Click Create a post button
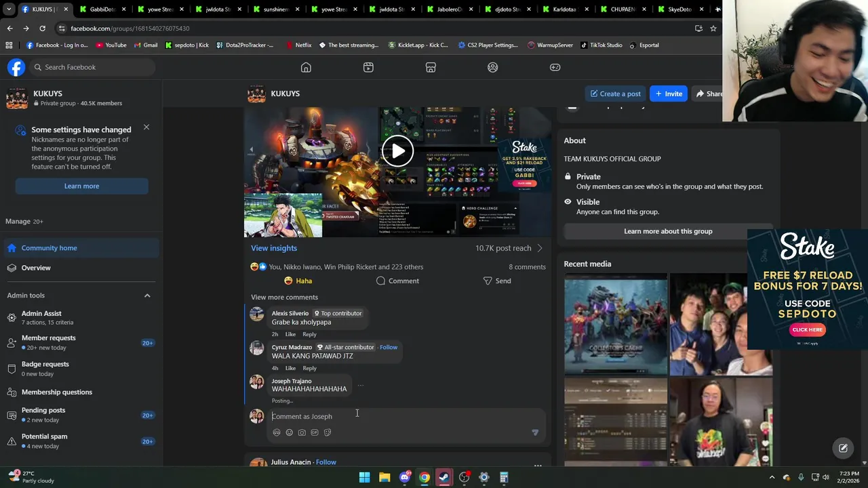This screenshot has width=868, height=488. click(x=616, y=94)
